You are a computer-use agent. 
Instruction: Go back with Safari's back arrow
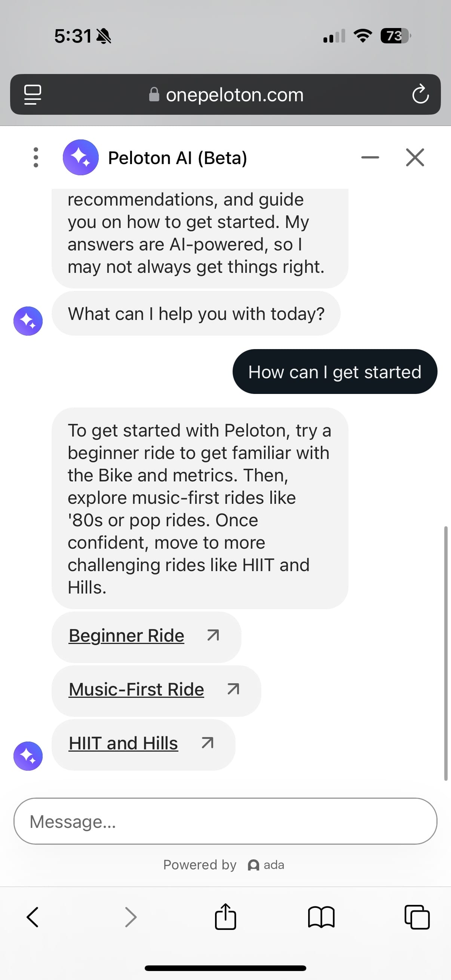(x=33, y=917)
